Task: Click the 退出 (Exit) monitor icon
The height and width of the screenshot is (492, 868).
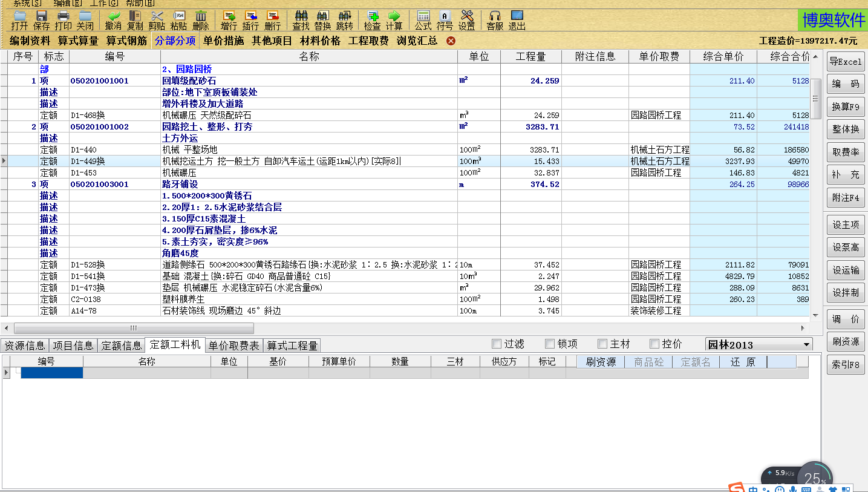Action: pyautogui.click(x=517, y=20)
